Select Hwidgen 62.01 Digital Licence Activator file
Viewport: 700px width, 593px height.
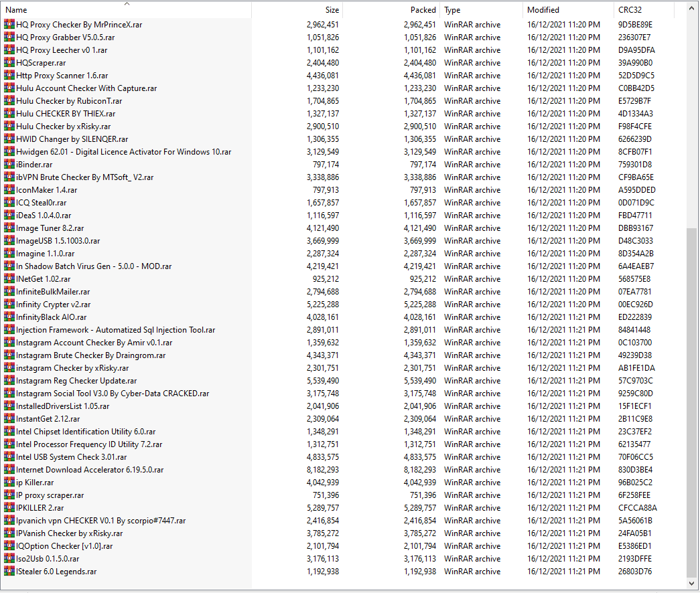pos(124,152)
